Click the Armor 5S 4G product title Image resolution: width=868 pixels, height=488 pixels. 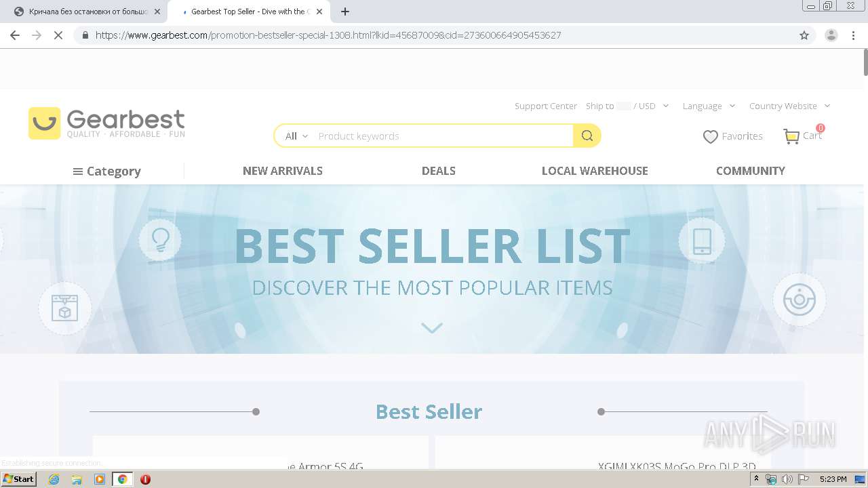(x=324, y=466)
